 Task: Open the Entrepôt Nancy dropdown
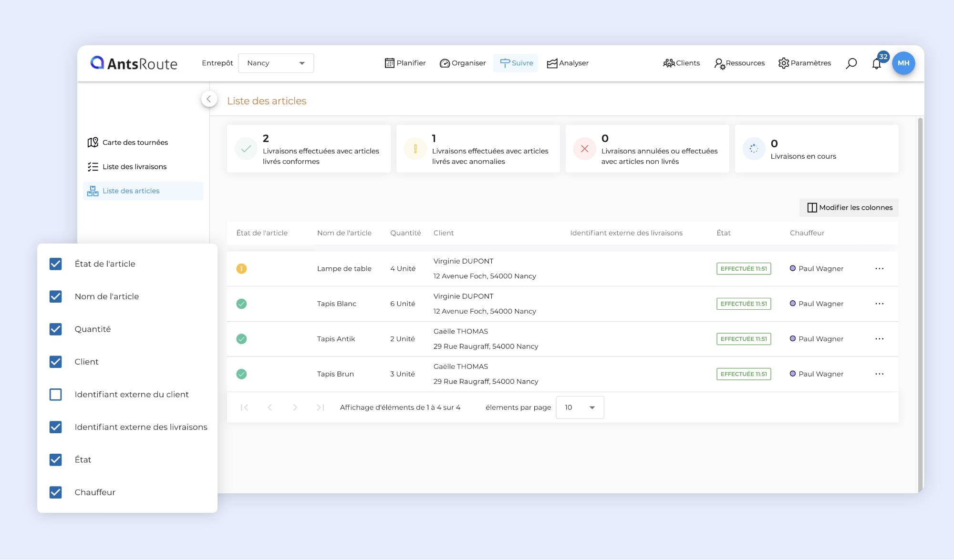[276, 63]
